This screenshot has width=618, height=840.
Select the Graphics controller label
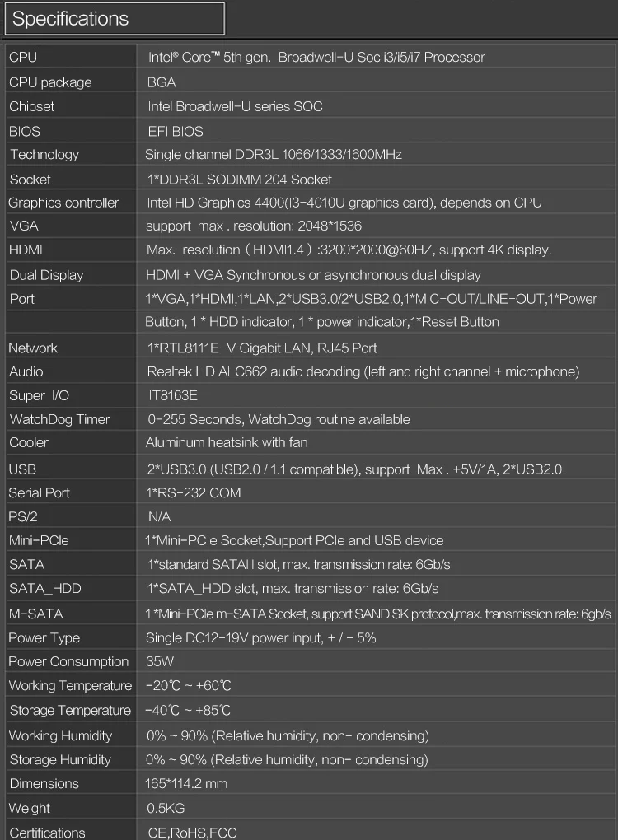pyautogui.click(x=63, y=203)
